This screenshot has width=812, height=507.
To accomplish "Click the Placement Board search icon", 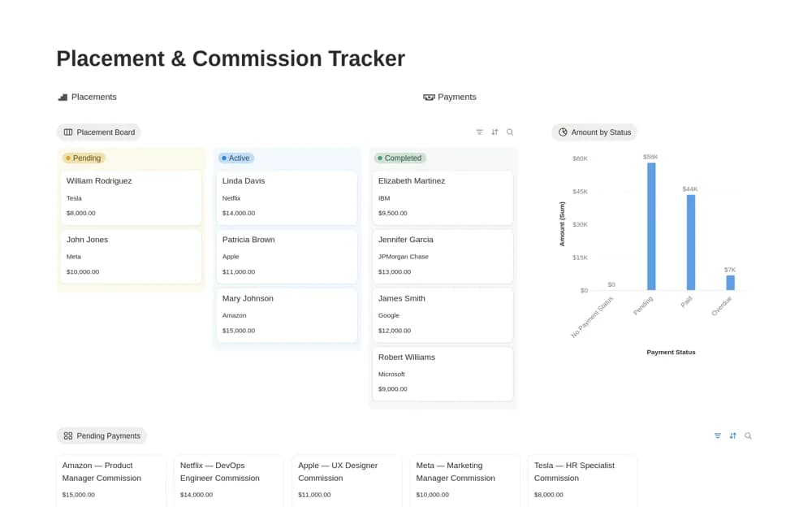I will [510, 132].
